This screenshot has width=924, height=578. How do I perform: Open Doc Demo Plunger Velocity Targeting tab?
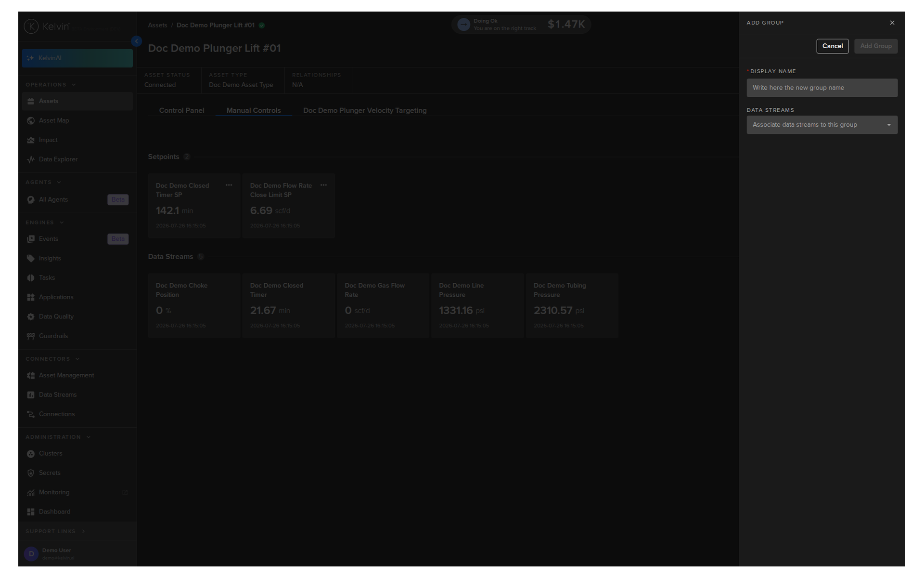(365, 110)
